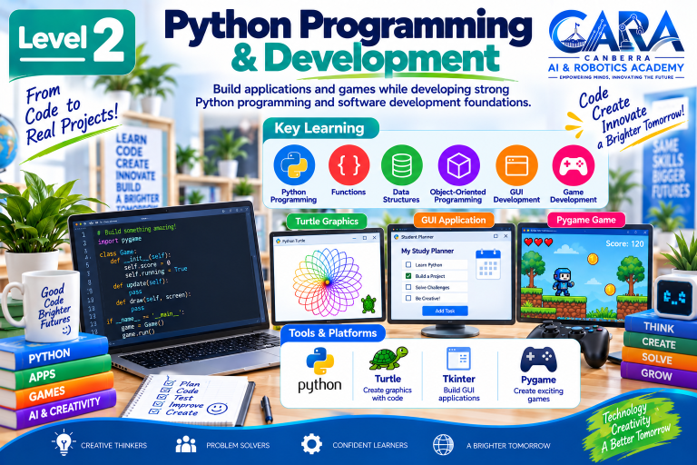Click the lightbulb icon beside Creative Thinkers
The image size is (697, 465).
pos(64,443)
